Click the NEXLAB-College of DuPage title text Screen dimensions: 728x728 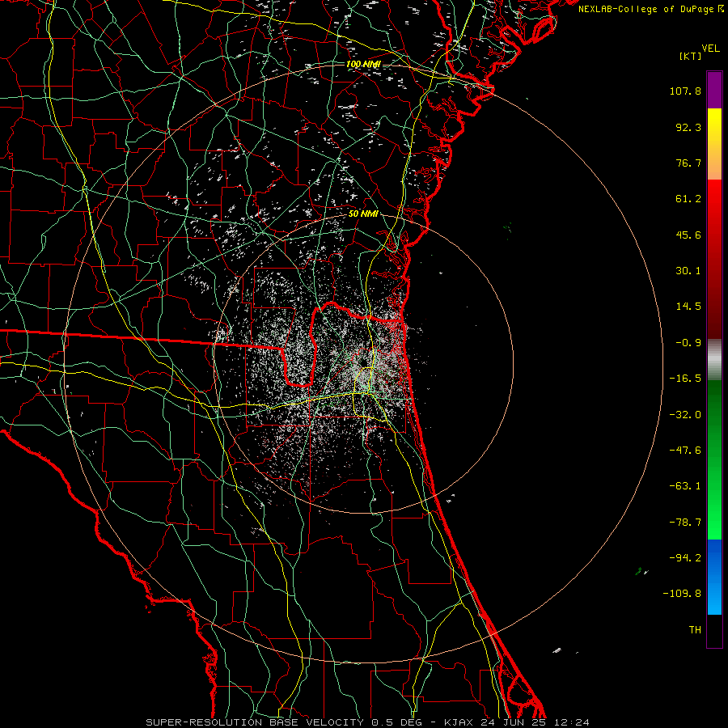click(645, 9)
